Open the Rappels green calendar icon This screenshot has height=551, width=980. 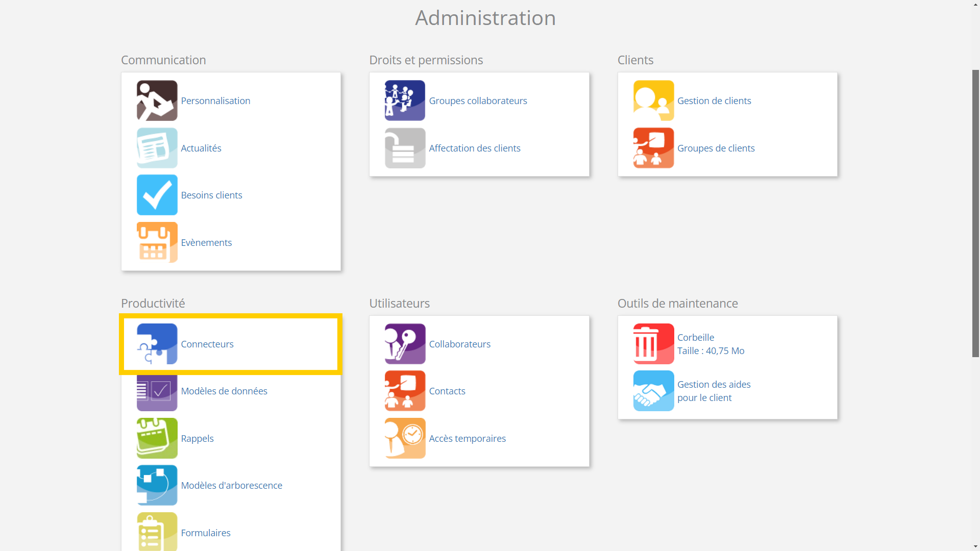pos(157,438)
